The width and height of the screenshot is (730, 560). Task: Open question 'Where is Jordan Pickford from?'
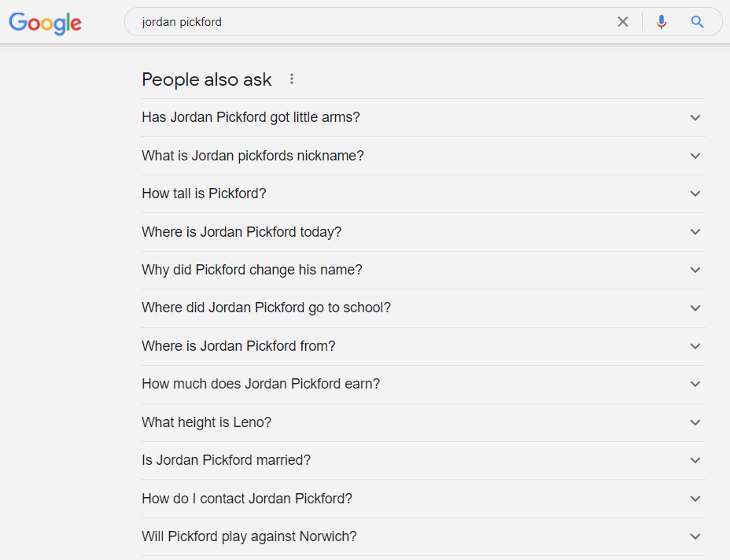click(424, 346)
